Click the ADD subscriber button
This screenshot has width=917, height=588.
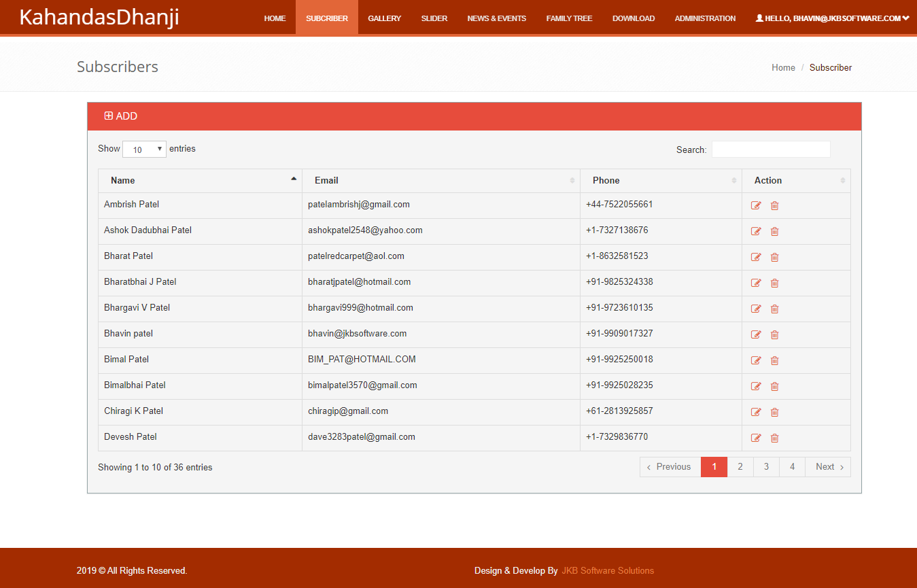click(121, 116)
